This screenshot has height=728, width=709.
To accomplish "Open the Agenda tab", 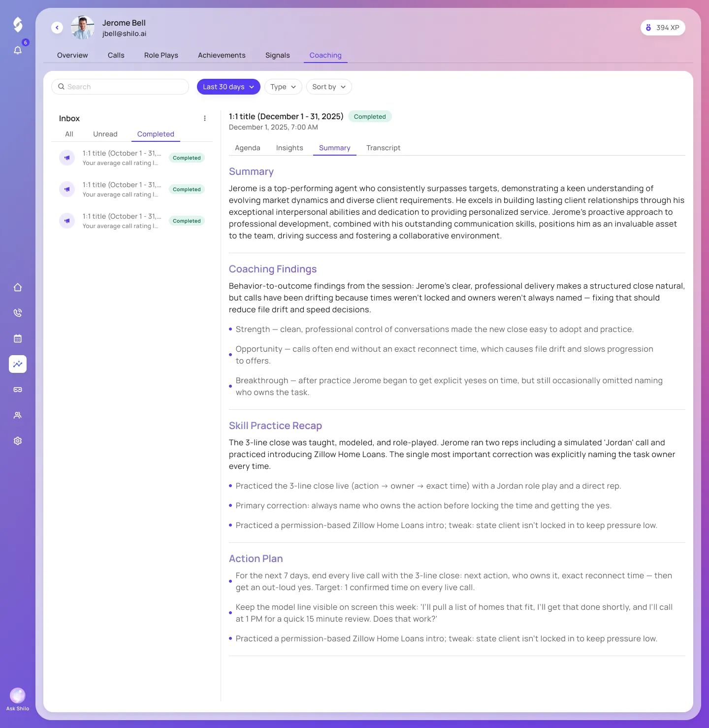I will (248, 148).
